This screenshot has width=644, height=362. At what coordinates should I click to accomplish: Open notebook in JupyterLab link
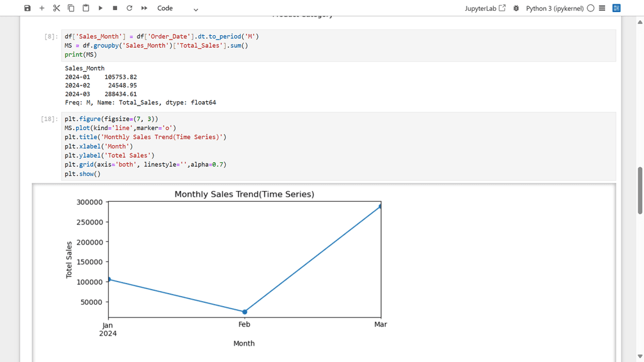pos(485,8)
